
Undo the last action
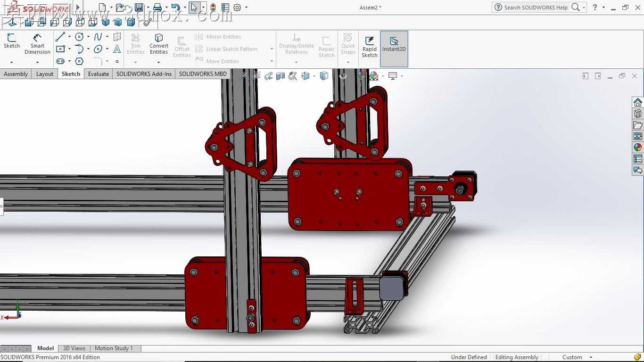click(x=175, y=7)
